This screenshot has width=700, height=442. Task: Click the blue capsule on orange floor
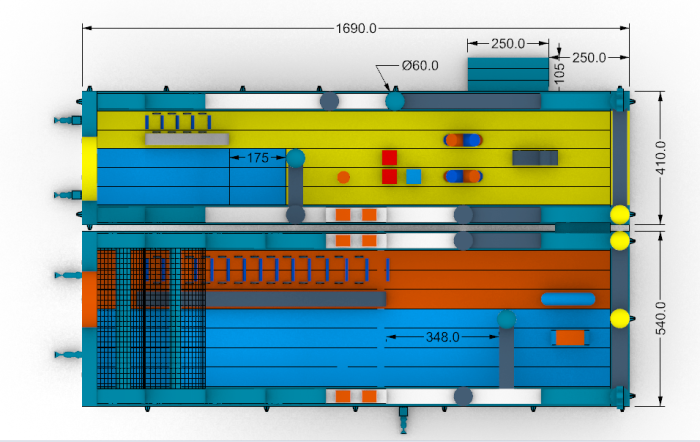pyautogui.click(x=567, y=299)
